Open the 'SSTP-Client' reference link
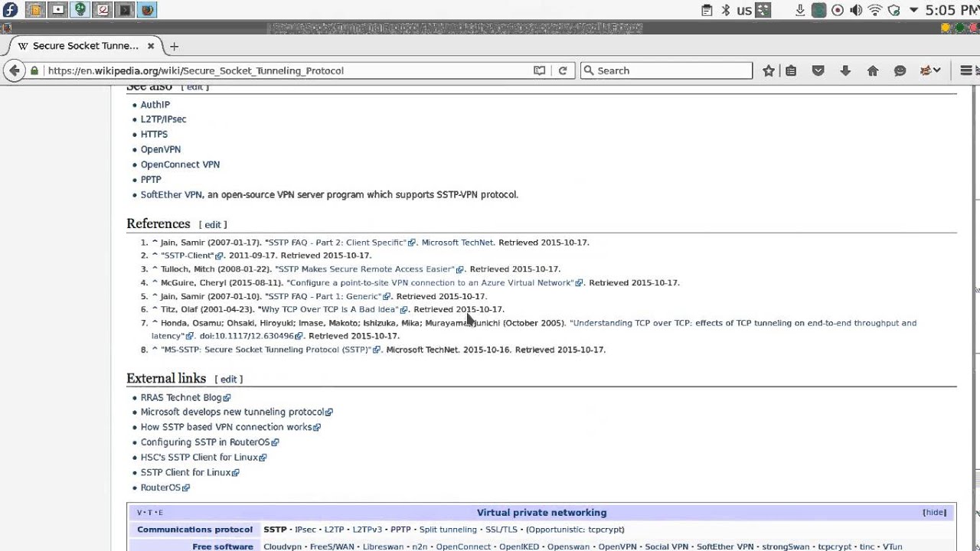This screenshot has width=980, height=551. click(191, 256)
